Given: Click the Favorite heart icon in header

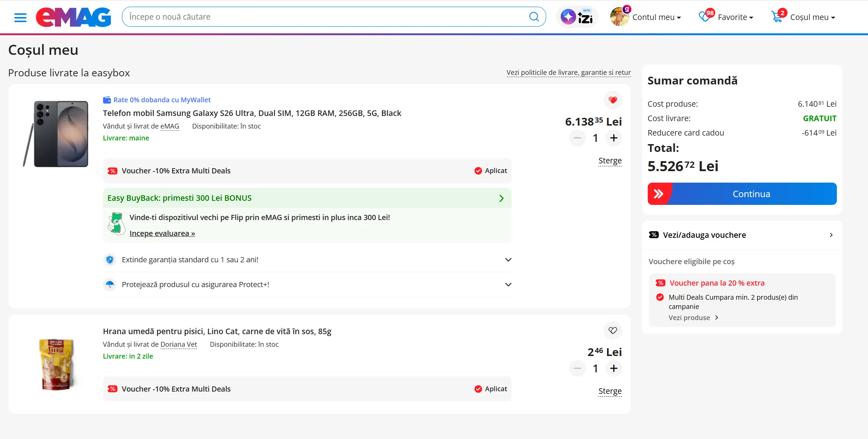Looking at the screenshot, I should [x=703, y=17].
